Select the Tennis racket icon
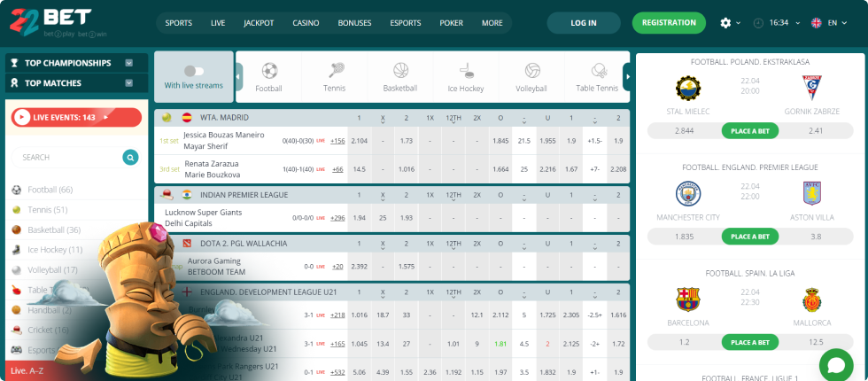 coord(336,70)
